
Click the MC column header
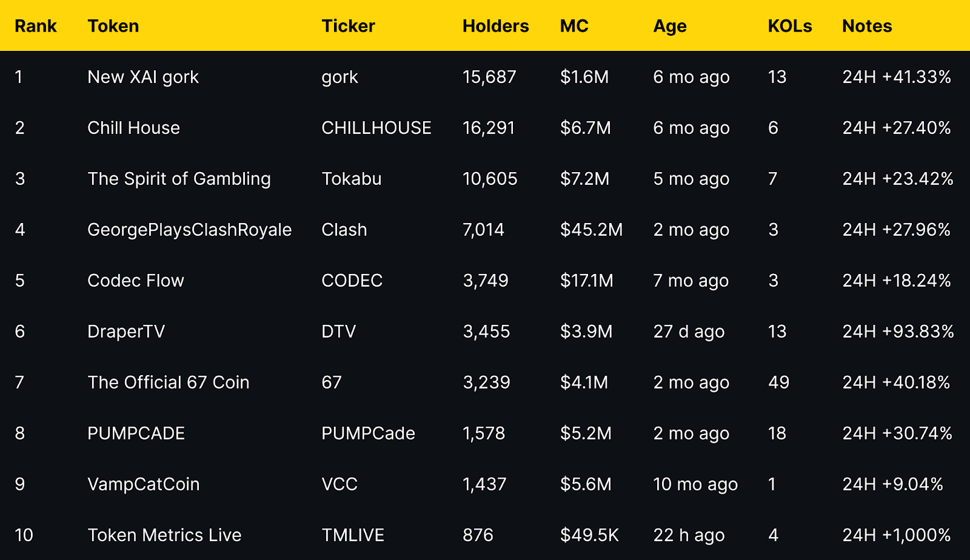tap(574, 26)
